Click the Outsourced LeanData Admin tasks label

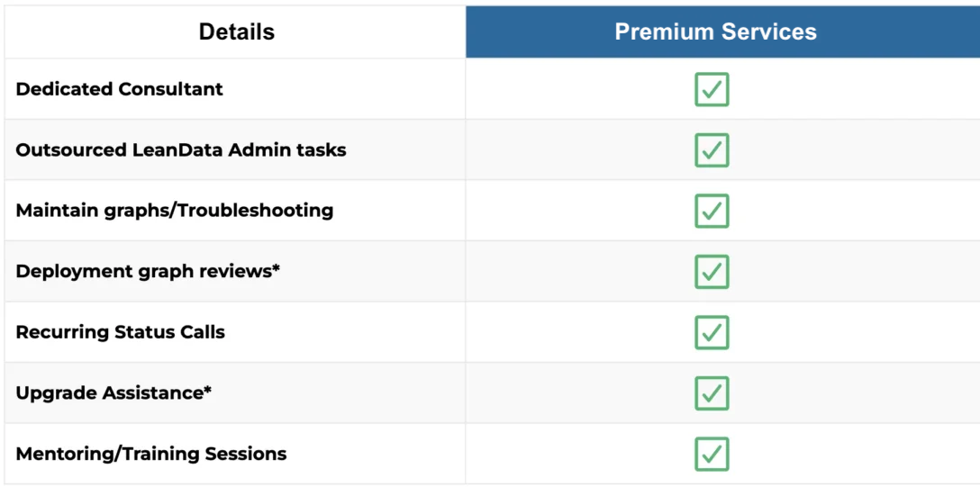pyautogui.click(x=181, y=149)
